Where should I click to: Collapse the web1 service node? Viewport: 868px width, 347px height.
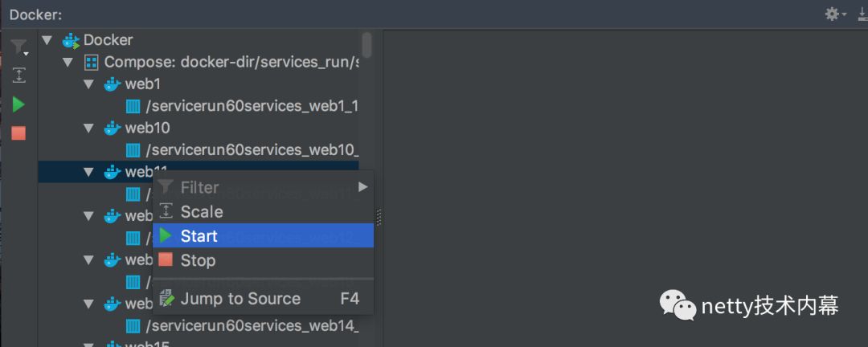(88, 84)
